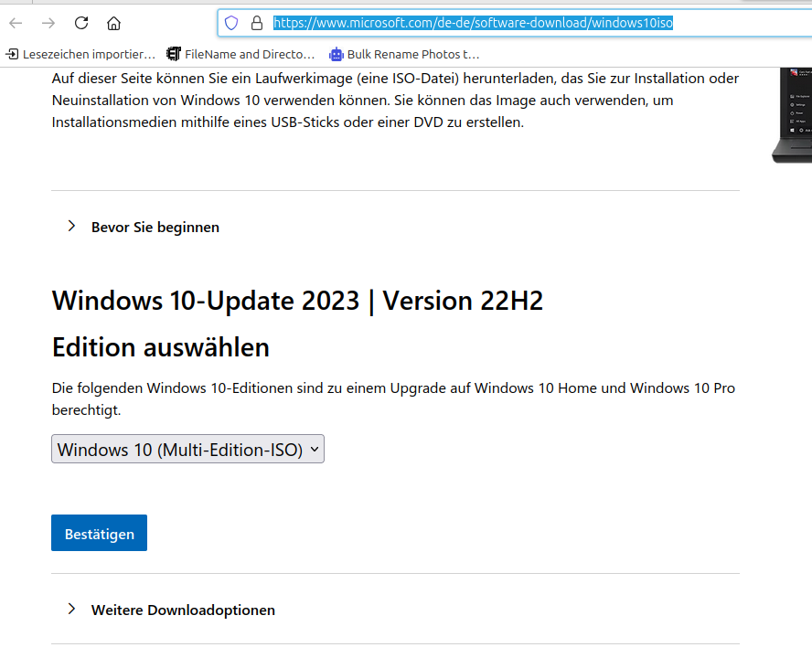
Task: Go back with the browser back arrow
Action: (16, 23)
